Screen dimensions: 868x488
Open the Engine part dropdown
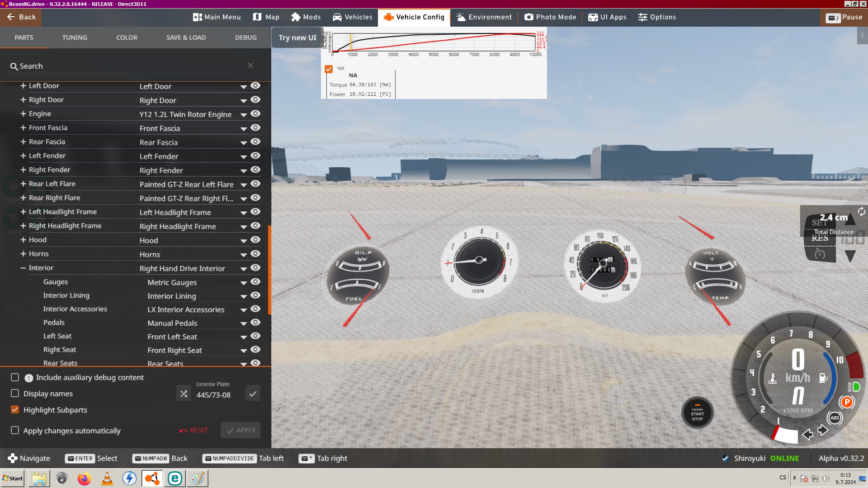tap(243, 115)
